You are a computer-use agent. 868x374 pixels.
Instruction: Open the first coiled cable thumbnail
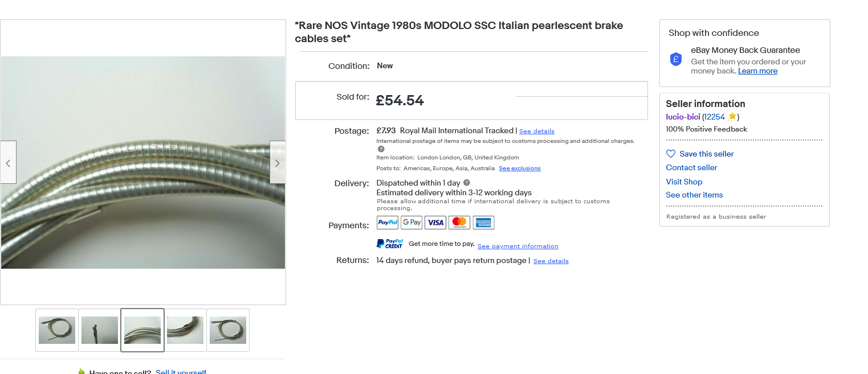(x=57, y=330)
